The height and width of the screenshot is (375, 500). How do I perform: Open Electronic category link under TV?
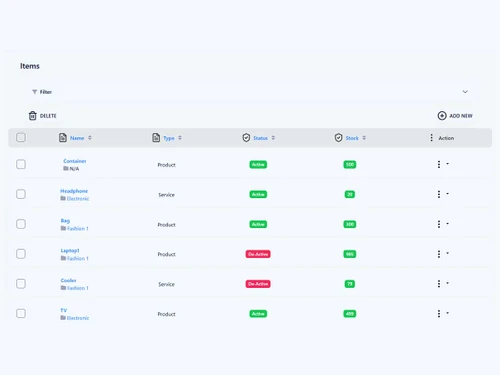(x=78, y=318)
